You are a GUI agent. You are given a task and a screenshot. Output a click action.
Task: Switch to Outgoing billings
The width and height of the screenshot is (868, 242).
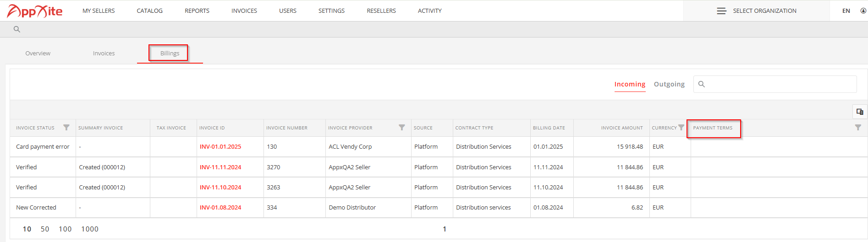pyautogui.click(x=669, y=84)
